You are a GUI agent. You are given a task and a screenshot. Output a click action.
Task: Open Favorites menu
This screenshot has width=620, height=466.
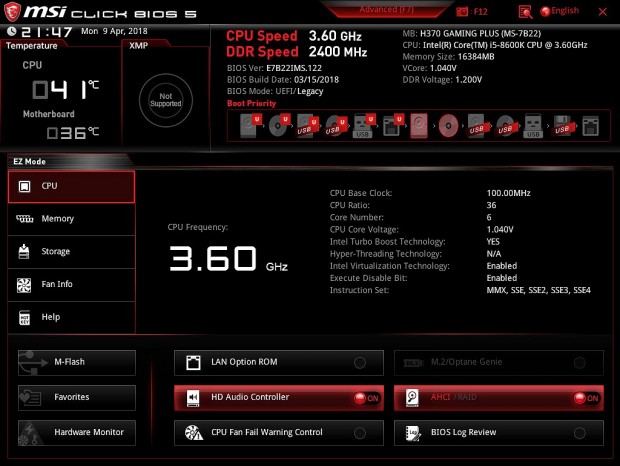point(77,398)
